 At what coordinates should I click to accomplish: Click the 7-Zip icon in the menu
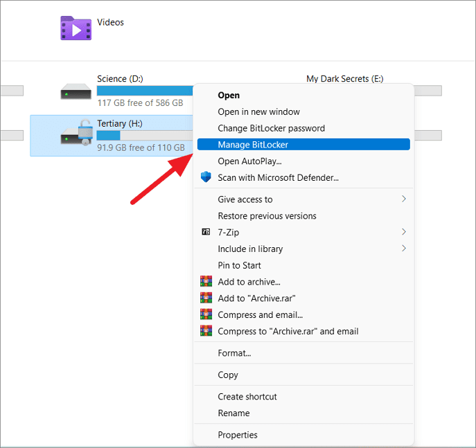pos(206,232)
